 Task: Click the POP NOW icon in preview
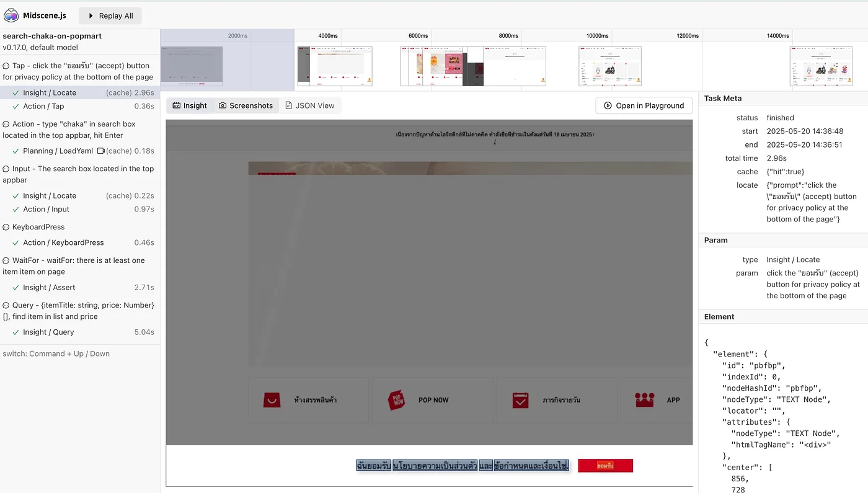396,400
